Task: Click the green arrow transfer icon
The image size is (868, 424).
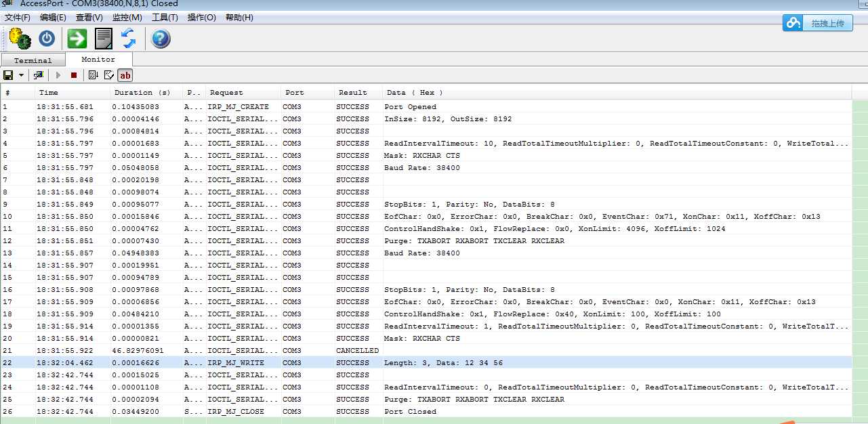Action: pyautogui.click(x=77, y=39)
